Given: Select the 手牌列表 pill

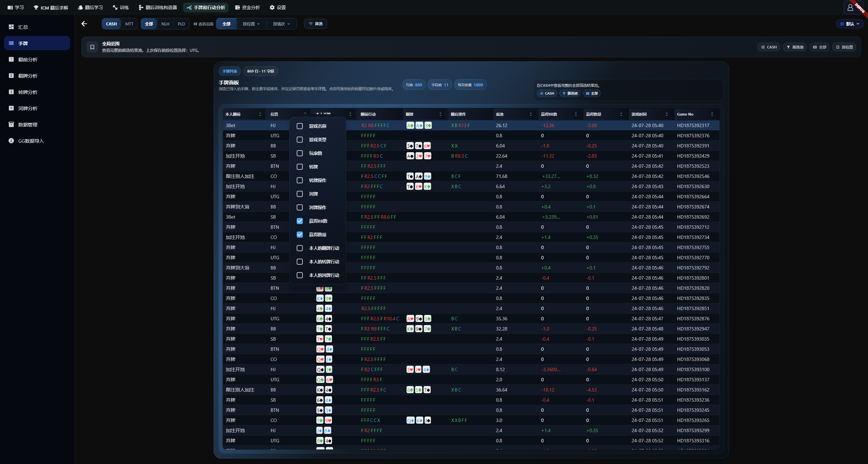Looking at the screenshot, I should point(230,71).
